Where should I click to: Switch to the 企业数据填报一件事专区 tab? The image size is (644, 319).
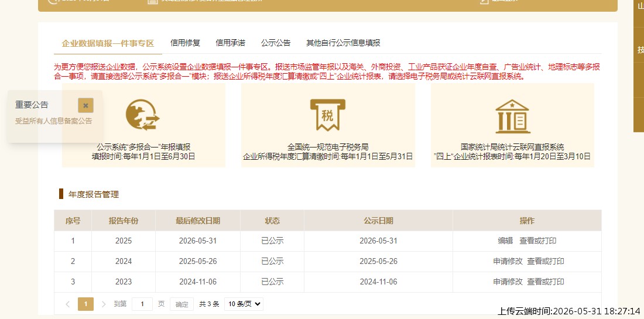coord(108,43)
